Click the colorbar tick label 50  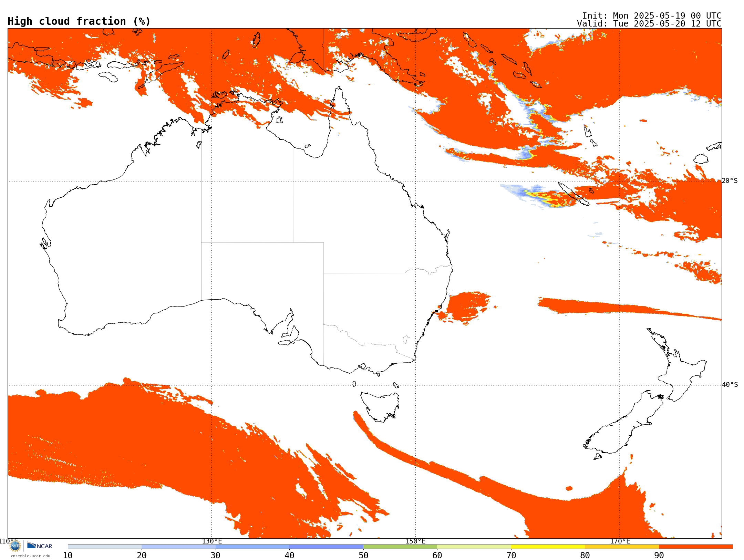363,555
